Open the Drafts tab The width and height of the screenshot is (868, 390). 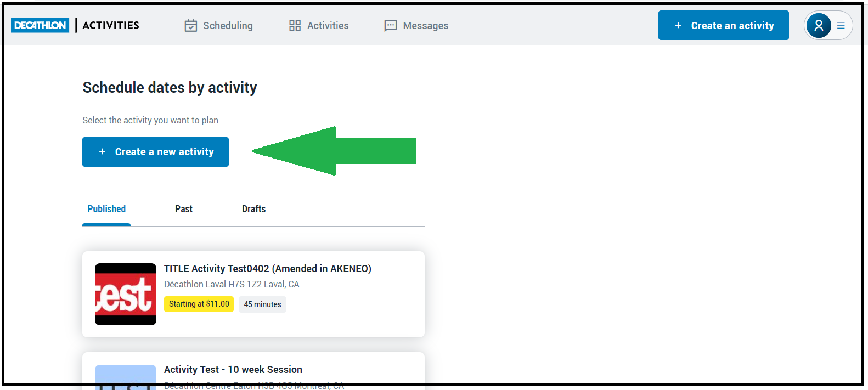point(253,209)
